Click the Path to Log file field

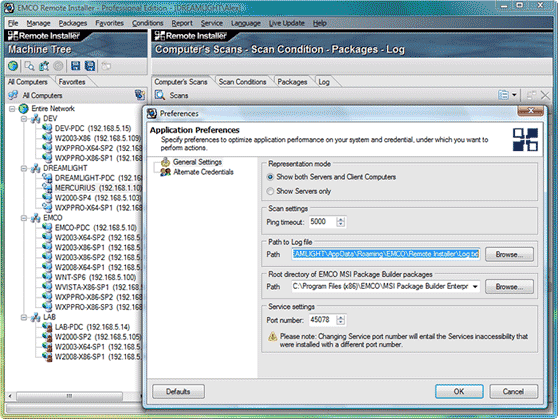[386, 254]
